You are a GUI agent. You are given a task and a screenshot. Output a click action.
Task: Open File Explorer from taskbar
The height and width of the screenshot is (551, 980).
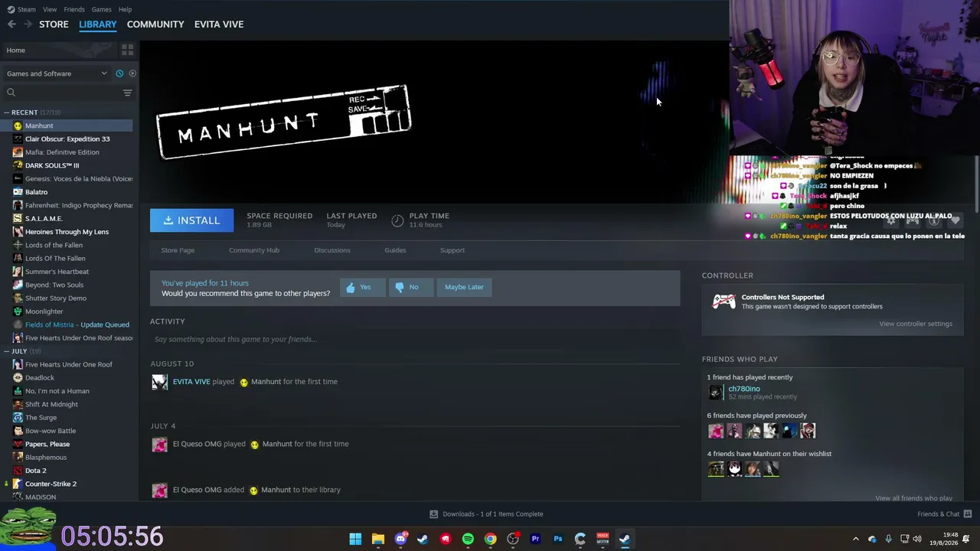(377, 539)
